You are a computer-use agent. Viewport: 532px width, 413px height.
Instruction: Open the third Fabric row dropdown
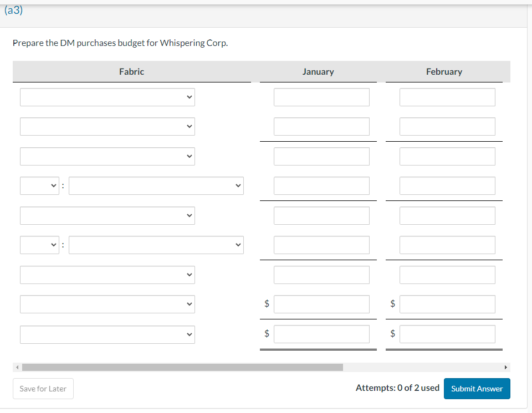click(x=107, y=156)
